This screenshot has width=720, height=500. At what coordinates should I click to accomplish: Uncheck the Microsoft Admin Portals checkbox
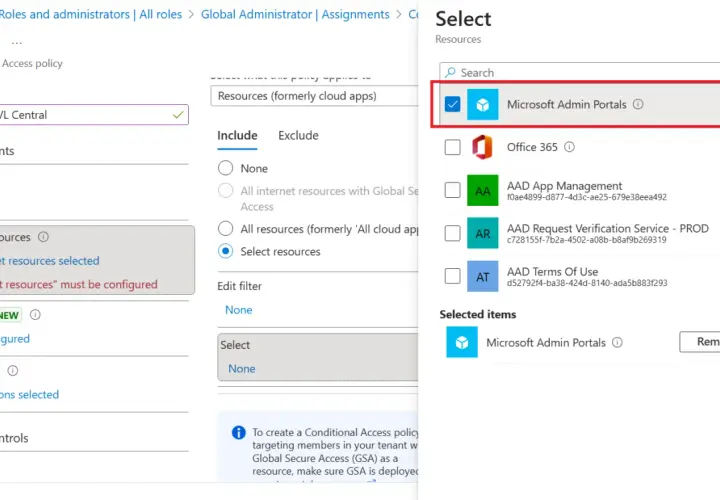(x=452, y=104)
